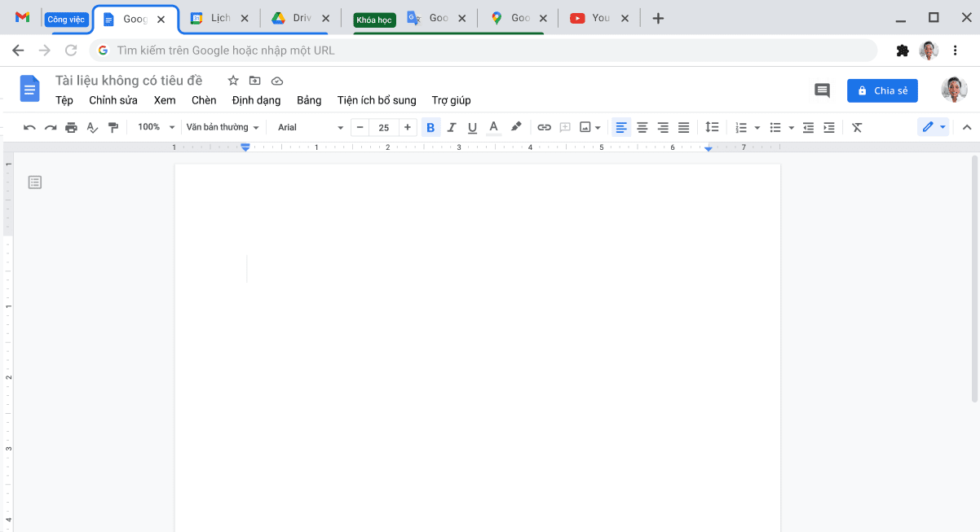The height and width of the screenshot is (532, 980).
Task: Set right text alignment
Action: [x=663, y=127]
